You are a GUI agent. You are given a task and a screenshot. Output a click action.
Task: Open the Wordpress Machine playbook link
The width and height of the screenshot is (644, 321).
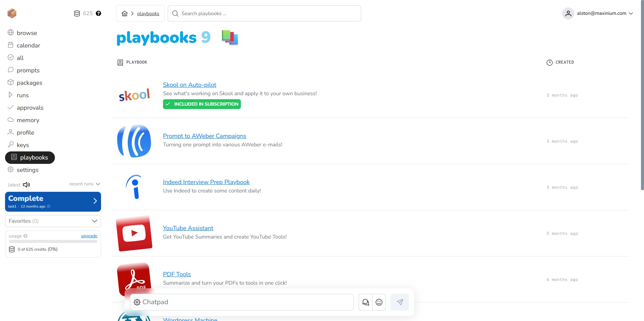coord(190,319)
